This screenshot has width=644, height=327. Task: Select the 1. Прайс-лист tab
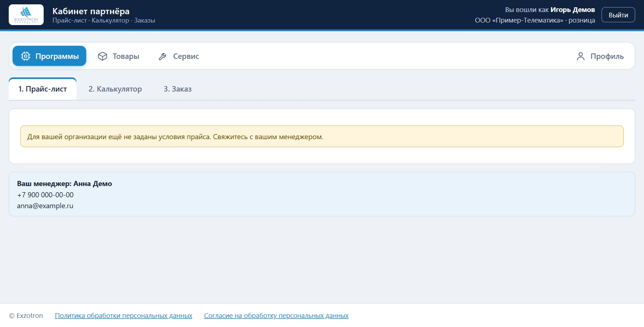43,89
